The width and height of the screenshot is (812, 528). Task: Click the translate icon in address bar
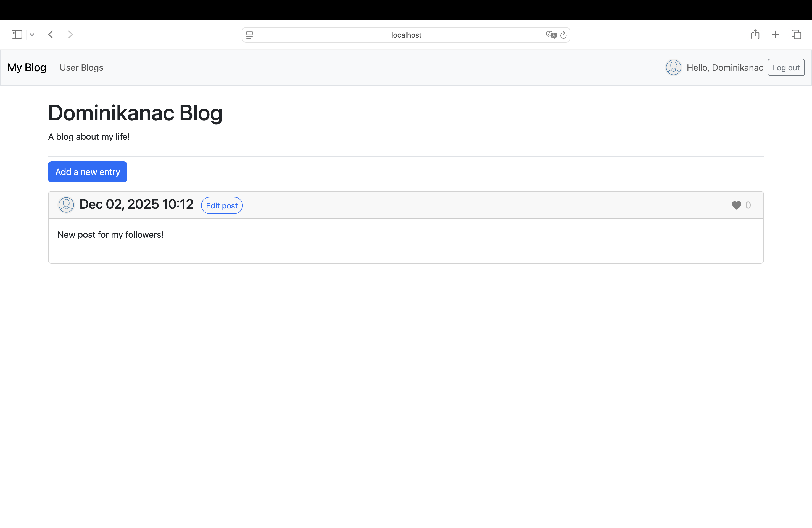[x=550, y=35]
